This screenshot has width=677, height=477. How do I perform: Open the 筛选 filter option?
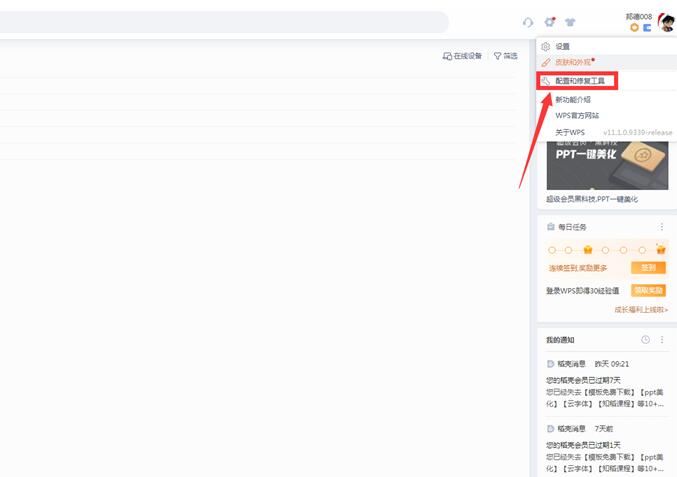505,56
